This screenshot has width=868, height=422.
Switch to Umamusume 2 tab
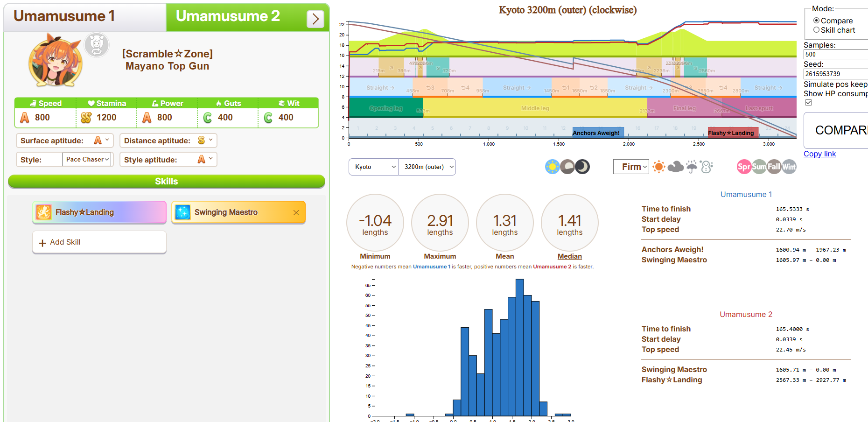pyautogui.click(x=247, y=17)
